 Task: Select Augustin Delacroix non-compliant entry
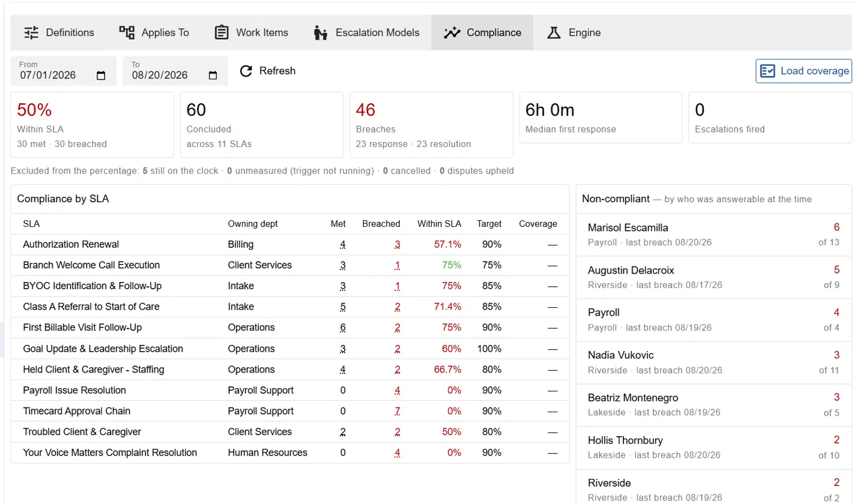(713, 277)
